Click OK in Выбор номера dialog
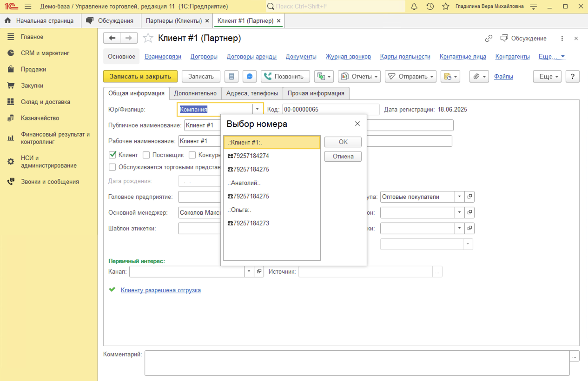 (x=343, y=142)
